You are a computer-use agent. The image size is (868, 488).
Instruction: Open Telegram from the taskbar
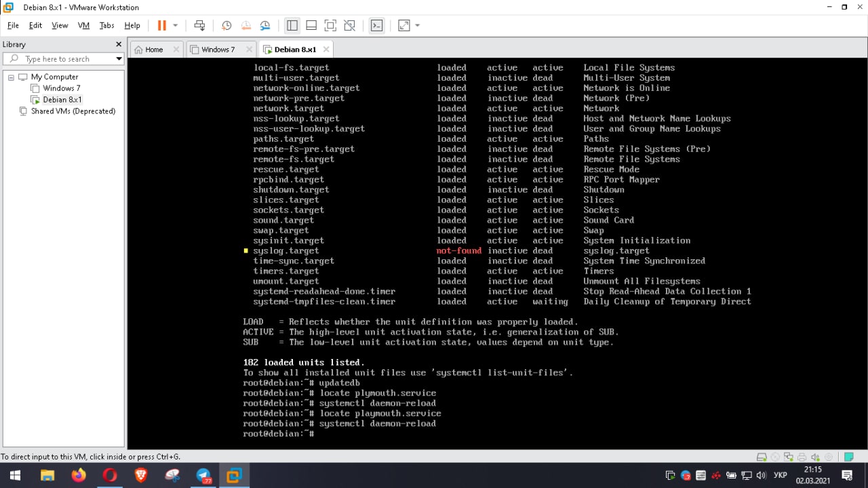(203, 475)
